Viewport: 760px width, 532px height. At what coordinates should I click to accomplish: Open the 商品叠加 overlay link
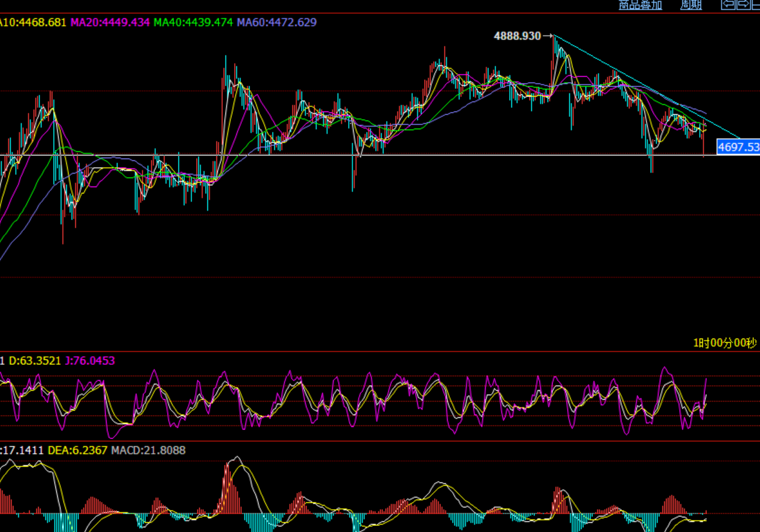click(640, 5)
